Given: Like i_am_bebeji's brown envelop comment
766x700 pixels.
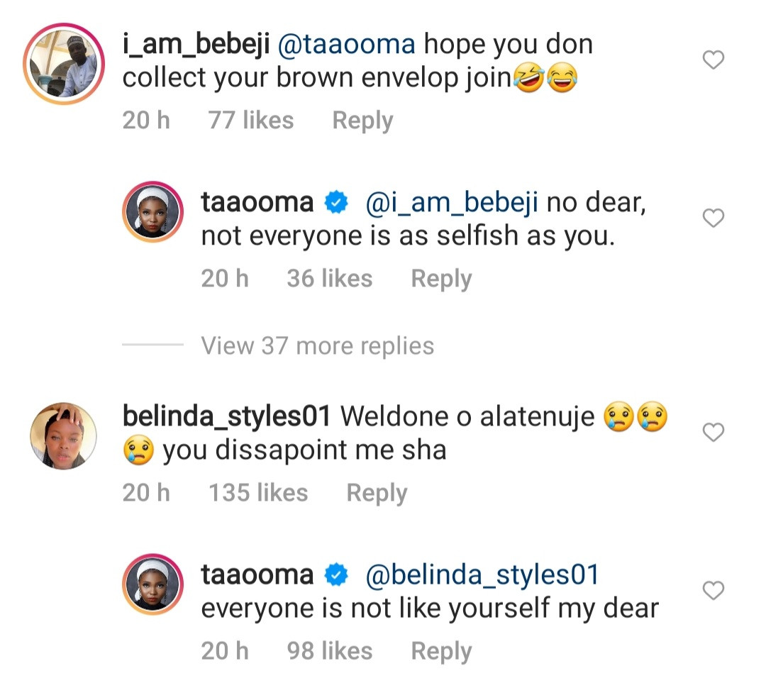Looking at the screenshot, I should [x=713, y=61].
